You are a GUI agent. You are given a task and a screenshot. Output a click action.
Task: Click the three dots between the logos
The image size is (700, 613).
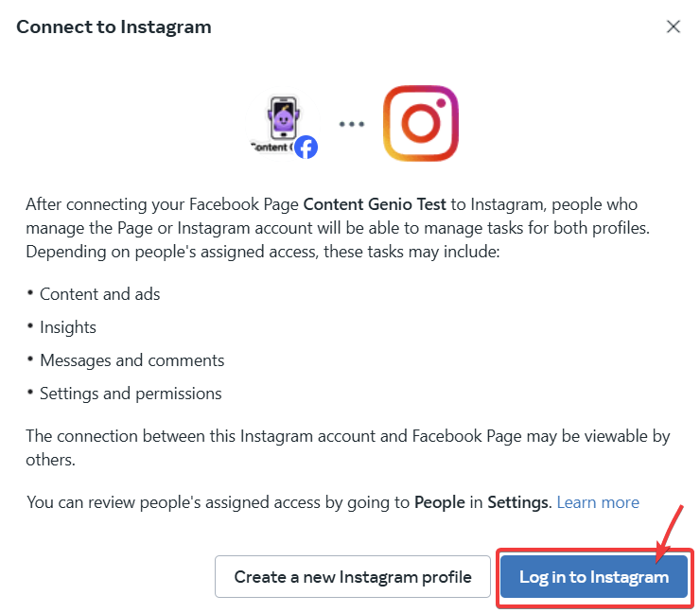click(352, 124)
